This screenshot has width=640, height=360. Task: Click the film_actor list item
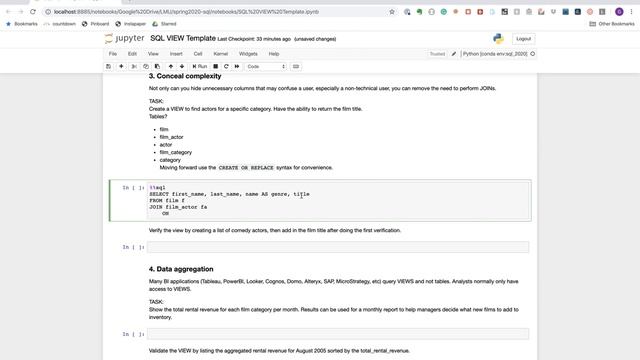coord(171,137)
